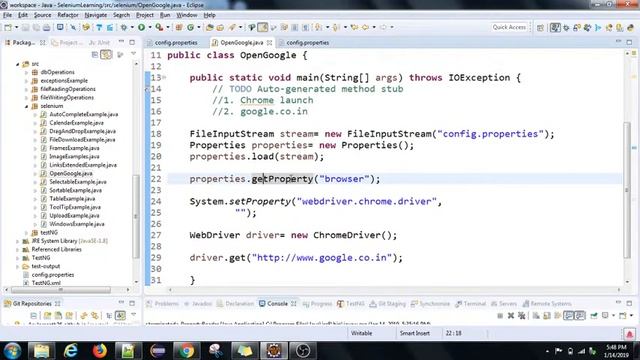Image resolution: width=640 pixels, height=360 pixels.
Task: Expand the Referenced Libraries node
Action: (18, 250)
